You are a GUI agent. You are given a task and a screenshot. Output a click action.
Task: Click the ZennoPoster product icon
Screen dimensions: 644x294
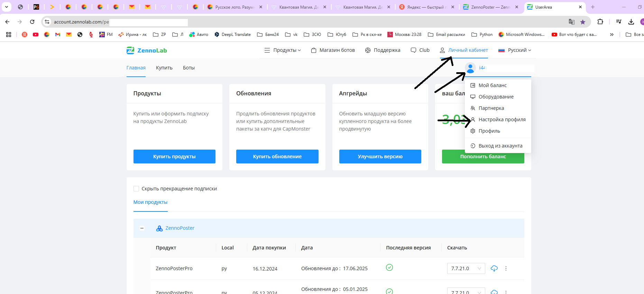(x=159, y=228)
